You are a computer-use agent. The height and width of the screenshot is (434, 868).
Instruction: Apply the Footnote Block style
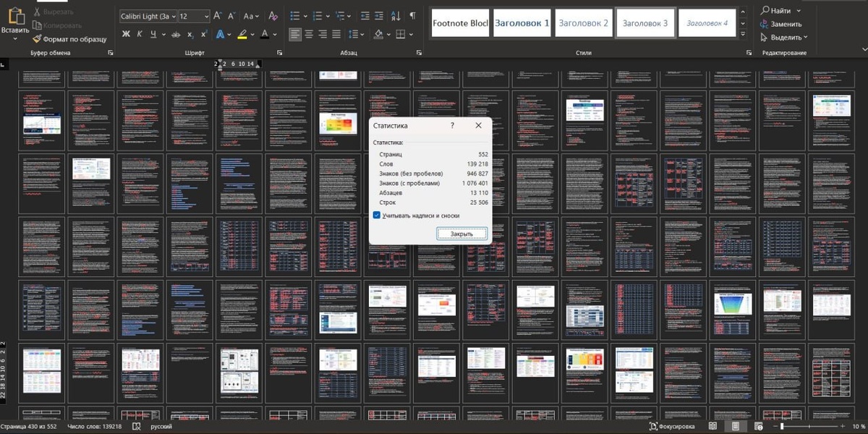[x=460, y=22]
